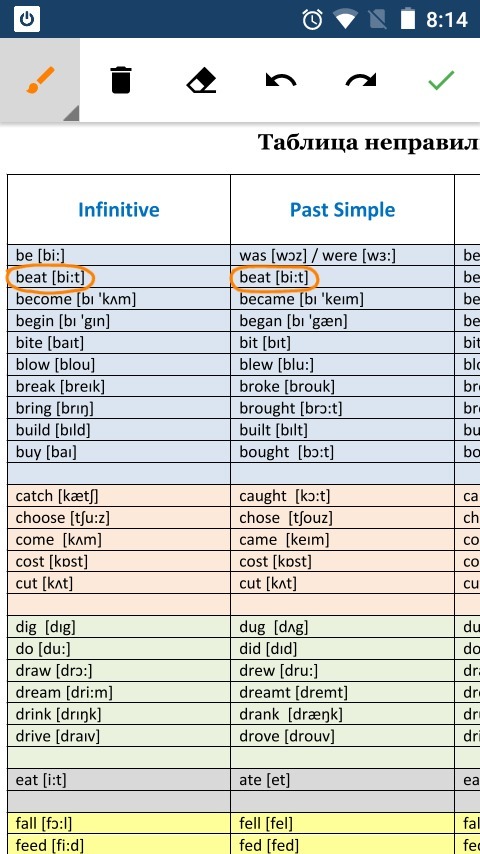The height and width of the screenshot is (854, 480).
Task: Tap the trash can delete icon
Action: pos(120,80)
